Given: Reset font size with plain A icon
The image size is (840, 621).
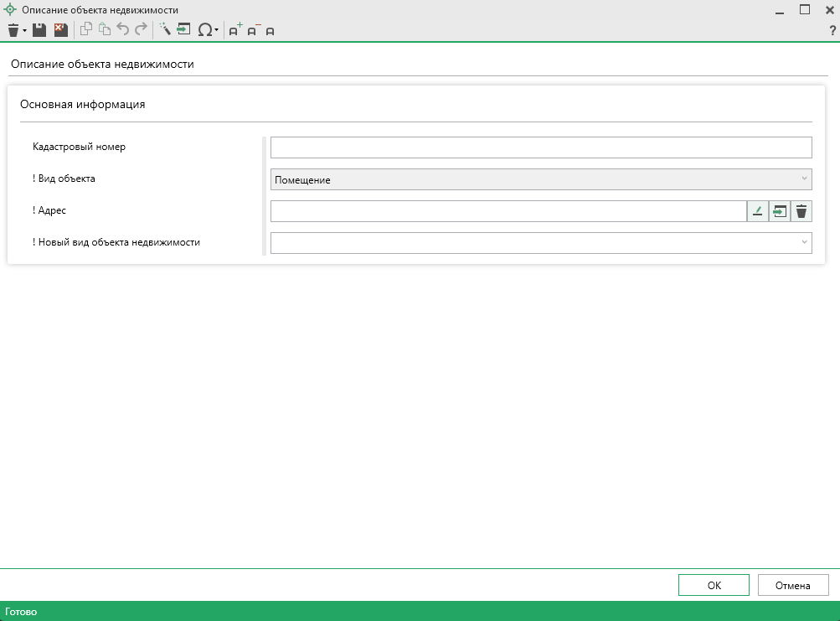Looking at the screenshot, I should point(270,31).
